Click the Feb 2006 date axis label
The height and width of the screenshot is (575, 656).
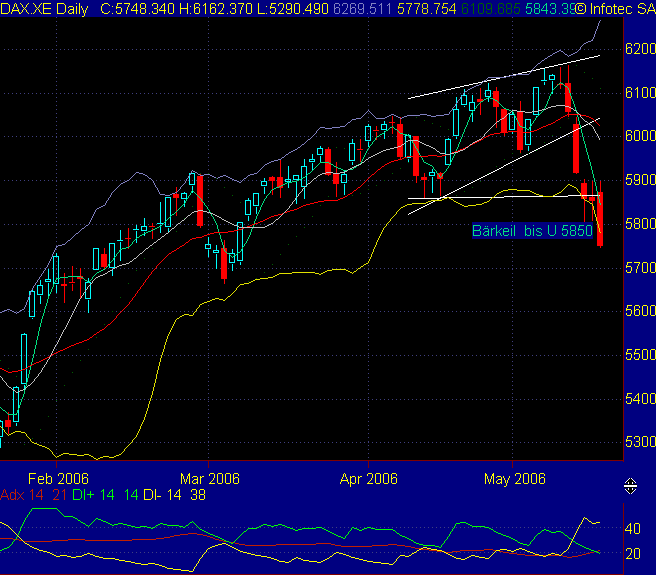click(58, 479)
